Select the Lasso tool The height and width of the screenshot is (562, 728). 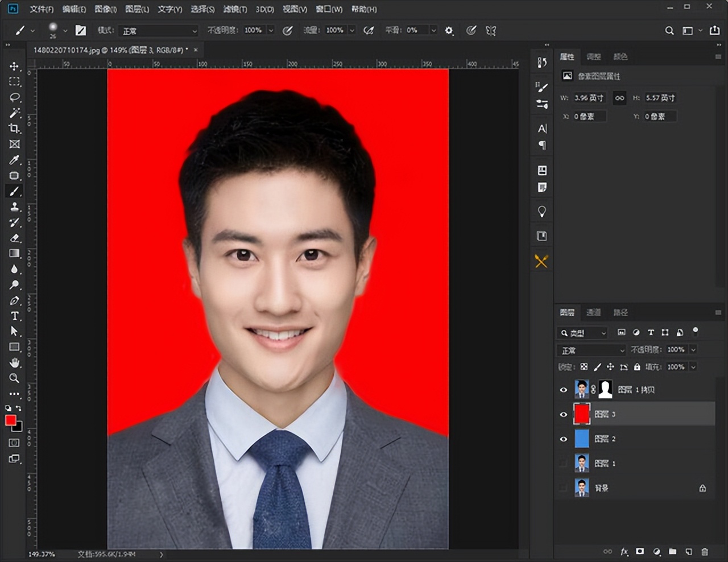tap(14, 97)
